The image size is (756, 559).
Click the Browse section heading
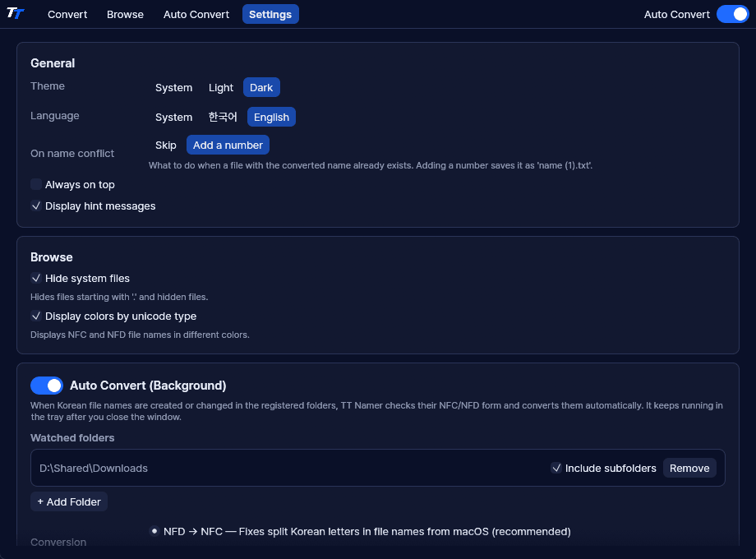click(52, 257)
